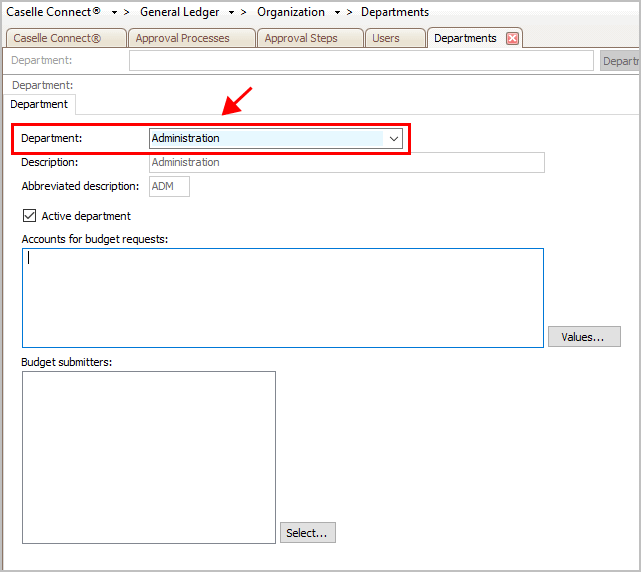Toggle the Active department checkbox
The width and height of the screenshot is (641, 572).
(29, 216)
